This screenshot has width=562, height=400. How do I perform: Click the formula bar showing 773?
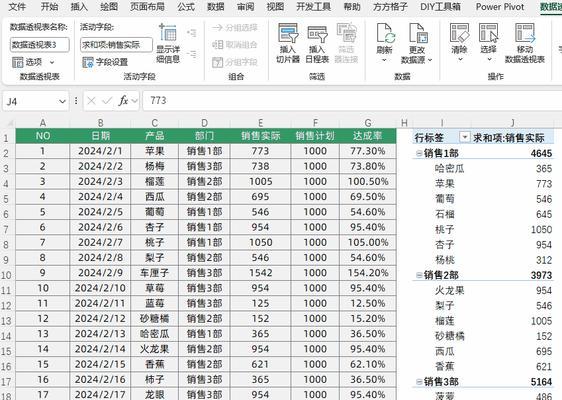click(351, 101)
